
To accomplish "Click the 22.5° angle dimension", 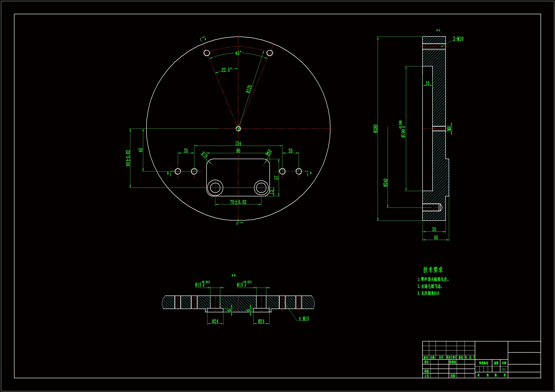I will 226,70.
